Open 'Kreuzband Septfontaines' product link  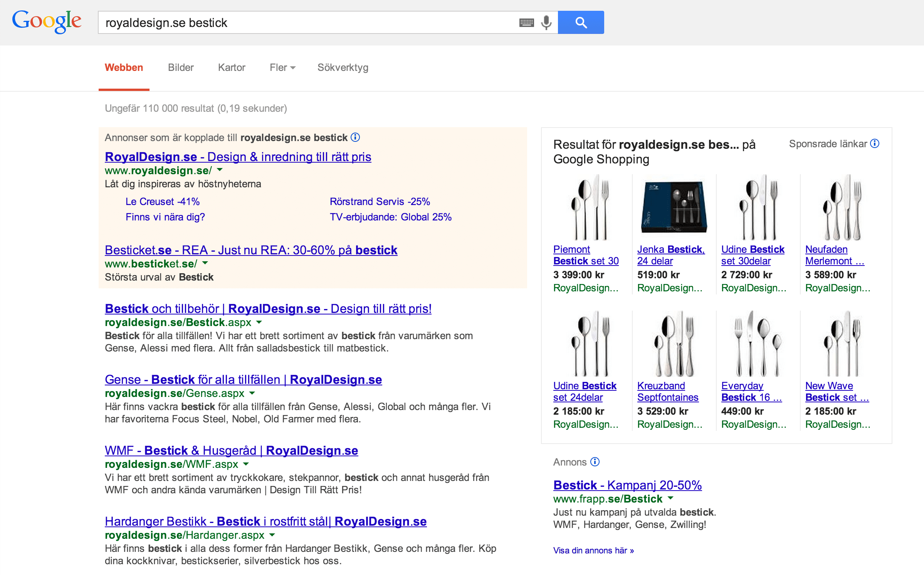click(x=668, y=392)
